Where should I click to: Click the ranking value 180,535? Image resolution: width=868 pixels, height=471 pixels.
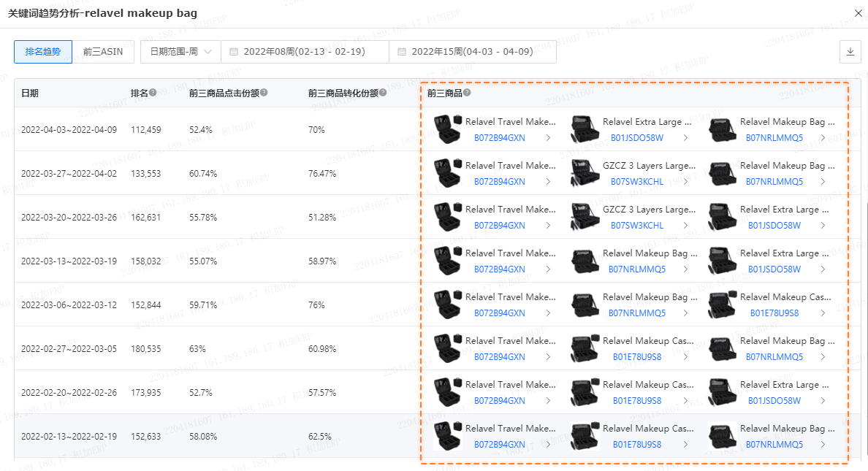(146, 348)
